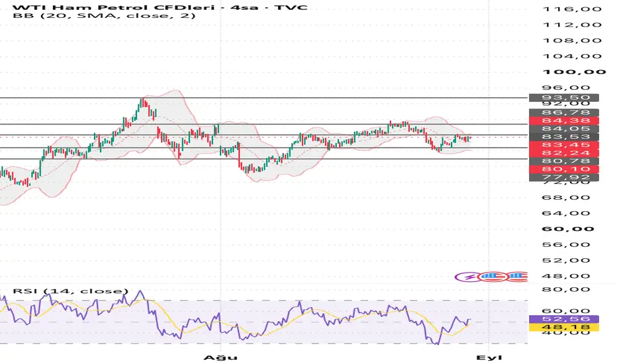
Task: Click the 93,50 price level label
Action: pos(564,97)
